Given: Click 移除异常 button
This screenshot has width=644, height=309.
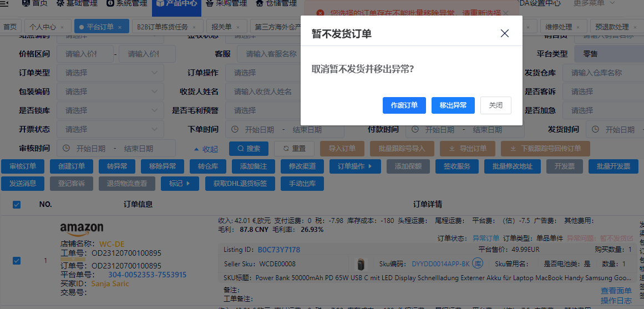Looking at the screenshot, I should (x=163, y=166).
